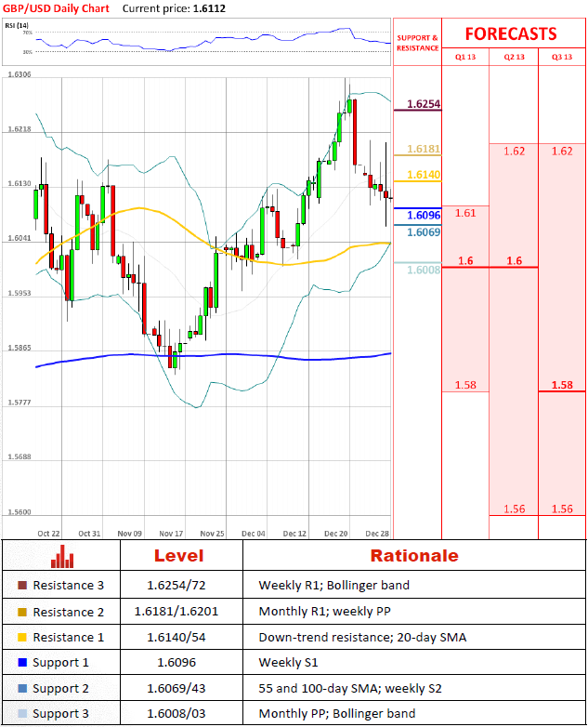Click the FORECASTS heading
The width and height of the screenshot is (588, 727).
coord(511,33)
